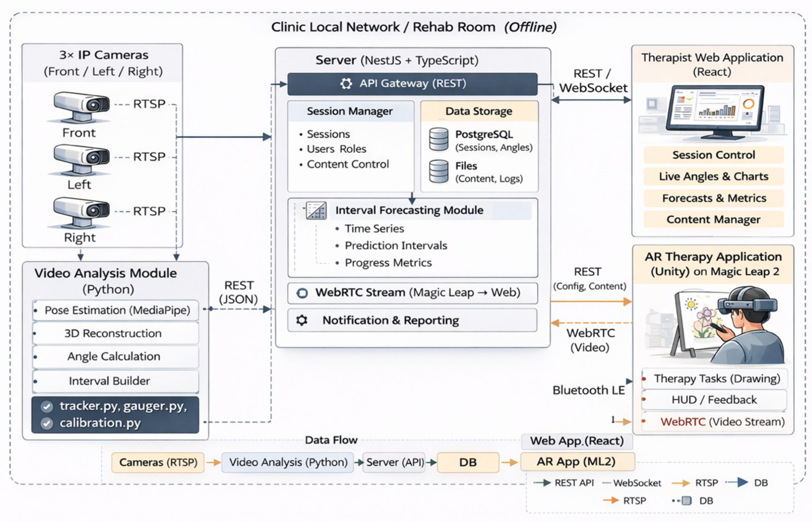Click the Notification & Reporting gear icon
This screenshot has height=522, width=812.
click(301, 320)
